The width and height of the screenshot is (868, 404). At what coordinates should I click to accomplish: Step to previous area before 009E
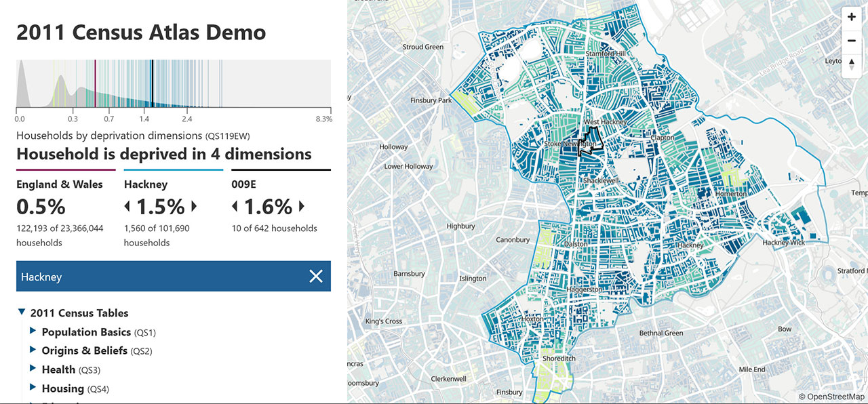click(x=235, y=206)
